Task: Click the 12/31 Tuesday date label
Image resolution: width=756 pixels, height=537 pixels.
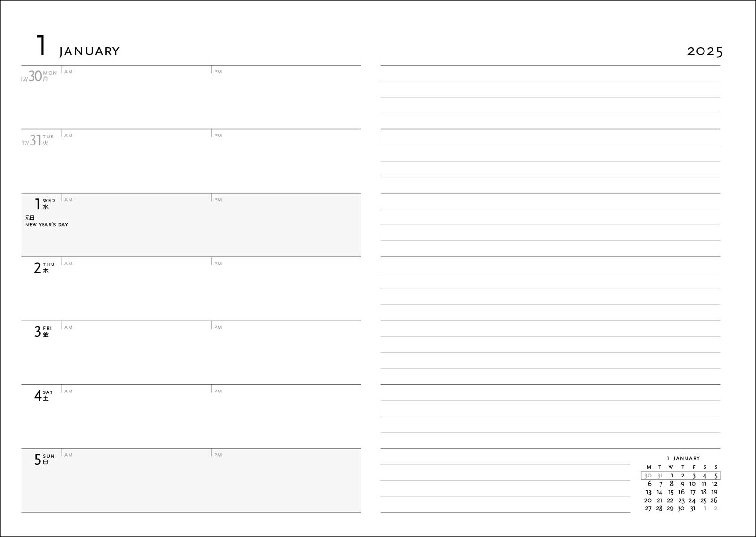Action: pyautogui.click(x=37, y=140)
